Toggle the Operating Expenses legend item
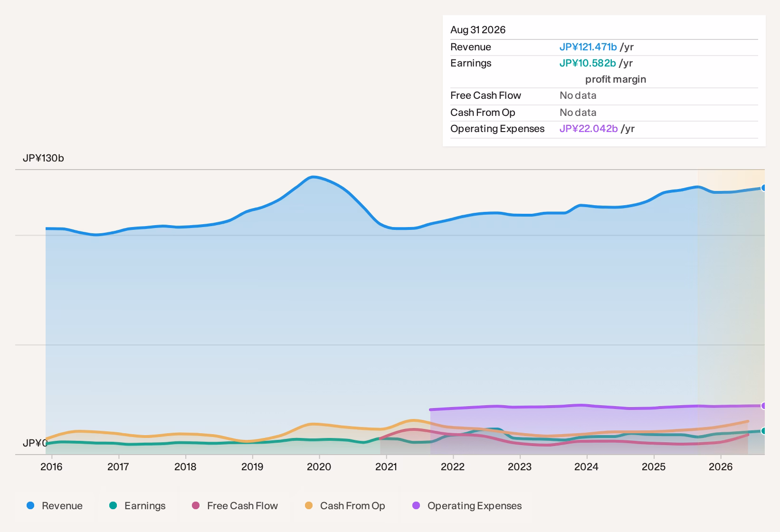The height and width of the screenshot is (532, 780). 466,506
